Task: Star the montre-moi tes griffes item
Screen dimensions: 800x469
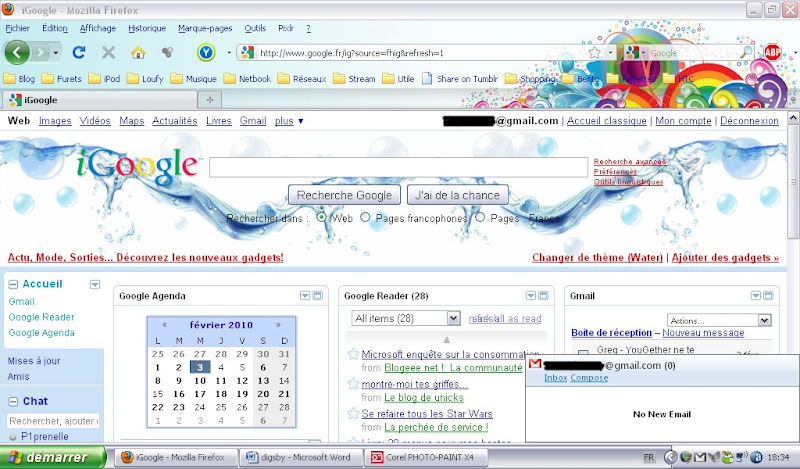Action: coord(353,383)
